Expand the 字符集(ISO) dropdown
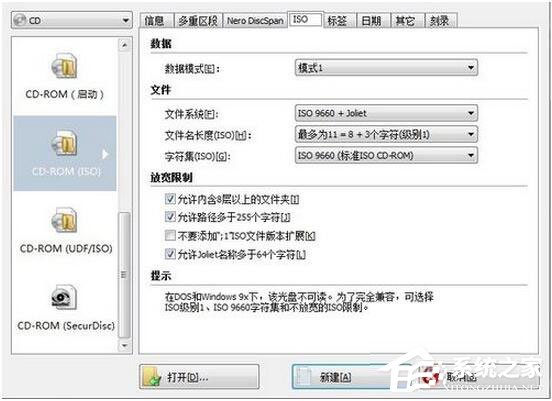Image resolution: width=552 pixels, height=401 pixels. pyautogui.click(x=386, y=155)
